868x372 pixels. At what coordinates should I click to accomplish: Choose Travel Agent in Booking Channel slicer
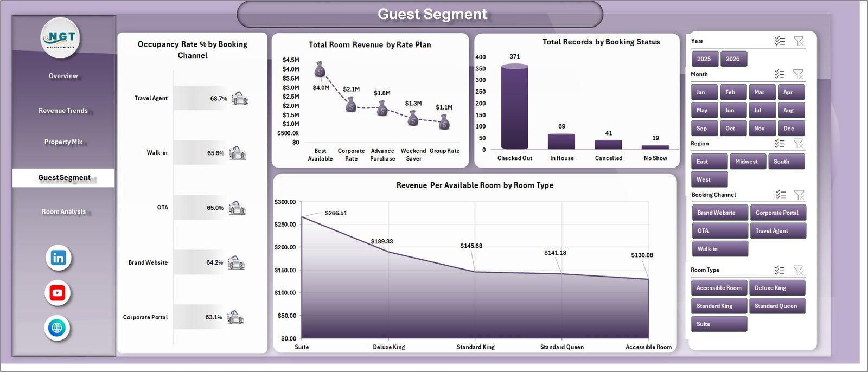[x=778, y=231]
